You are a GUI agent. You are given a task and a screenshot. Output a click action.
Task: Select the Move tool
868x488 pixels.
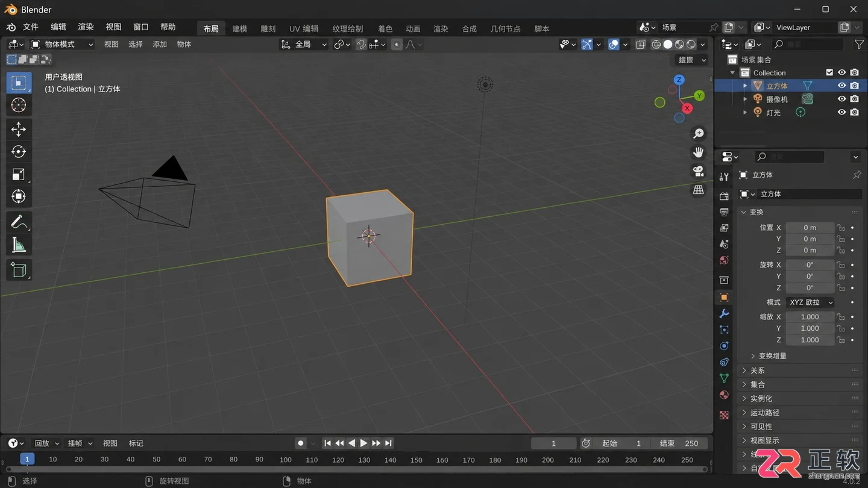(19, 129)
